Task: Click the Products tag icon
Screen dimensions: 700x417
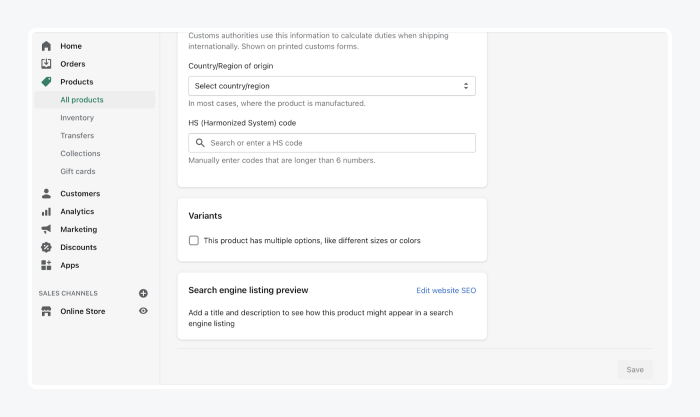Action: click(46, 82)
